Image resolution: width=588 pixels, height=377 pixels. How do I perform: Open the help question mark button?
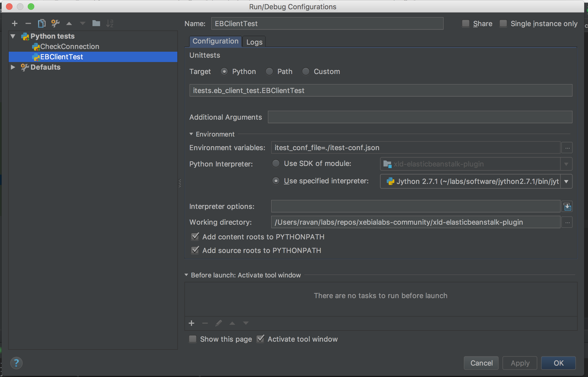16,363
